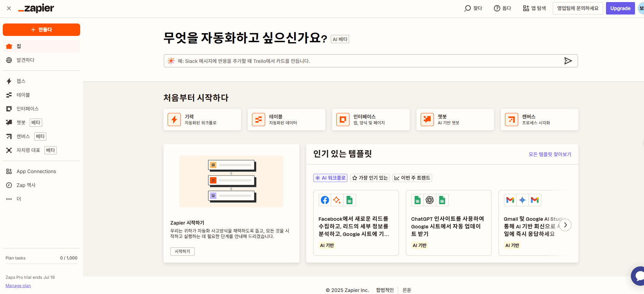The width and height of the screenshot is (644, 294).
Task: Click the Gemini star icon in third template
Action: tap(522, 200)
